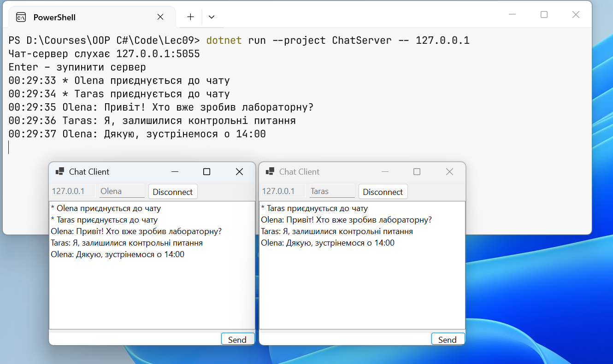Select the PowerShell tab

click(92, 18)
